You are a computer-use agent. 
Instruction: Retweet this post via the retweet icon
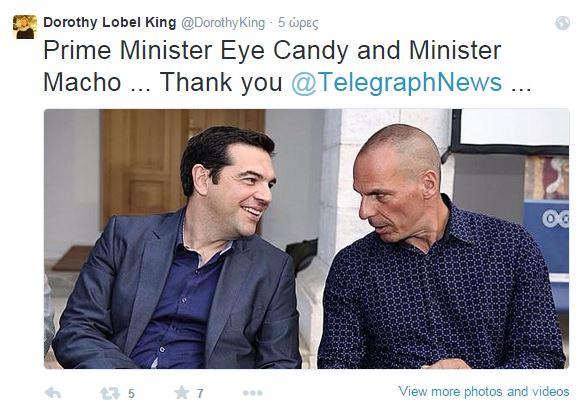click(x=110, y=394)
